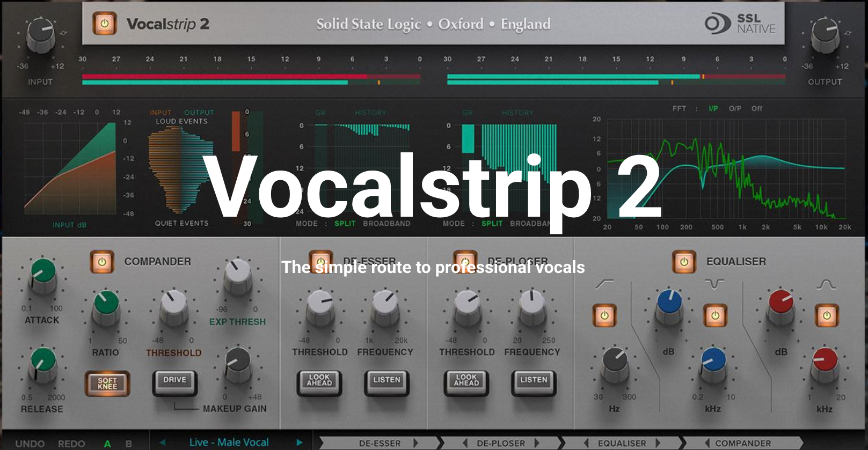The image size is (868, 450).
Task: Turn FFT display Off
Action: (757, 108)
